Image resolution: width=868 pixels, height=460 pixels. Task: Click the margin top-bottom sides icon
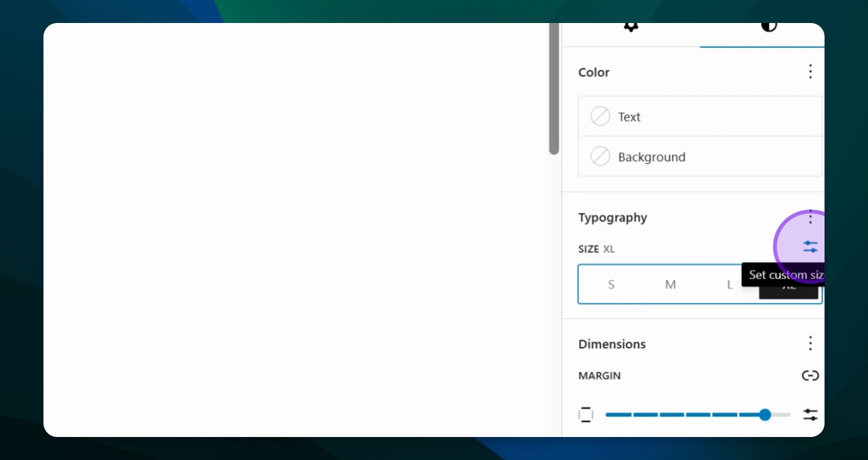pos(585,415)
